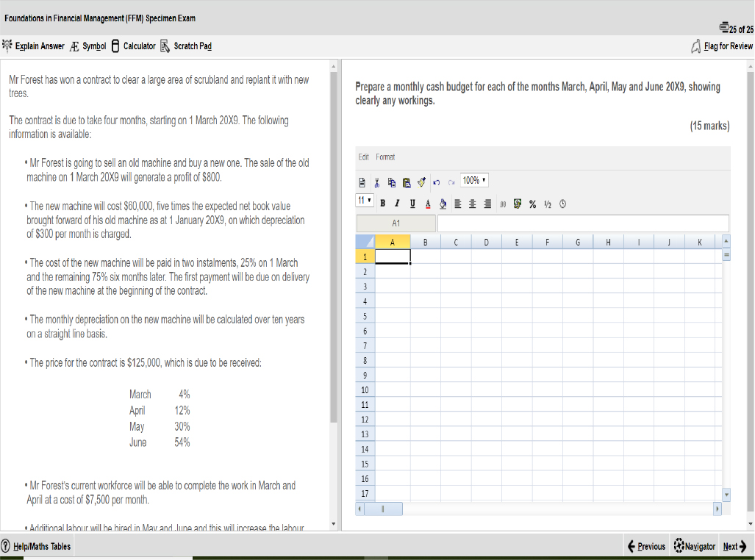Undo the last spreadsheet action
The width and height of the screenshot is (755, 560).
pos(436,181)
